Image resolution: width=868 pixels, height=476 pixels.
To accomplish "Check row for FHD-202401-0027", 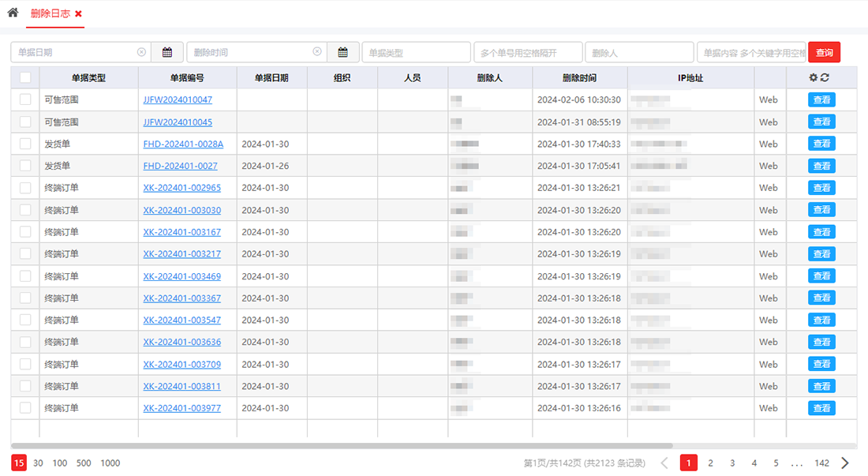I will (x=25, y=166).
